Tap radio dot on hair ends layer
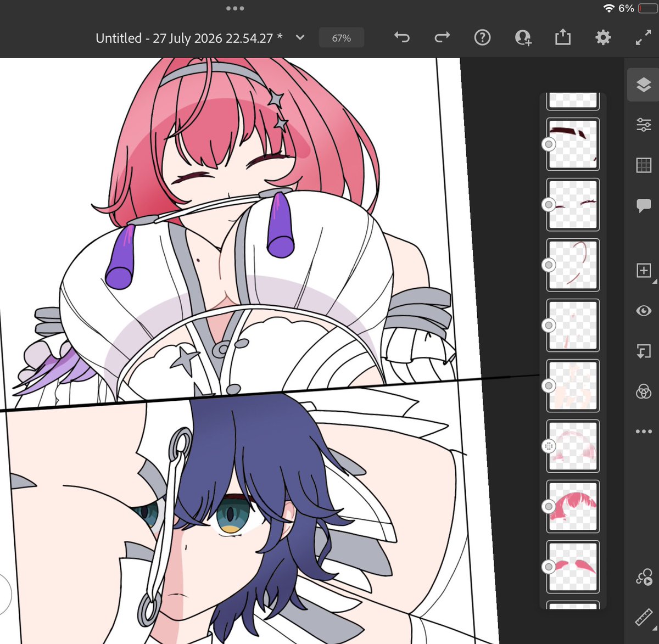 click(549, 567)
